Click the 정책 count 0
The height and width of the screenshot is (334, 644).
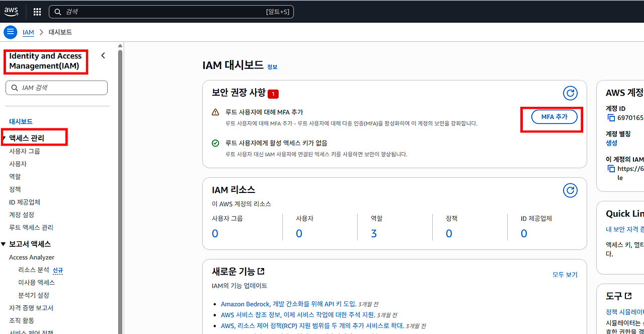point(449,234)
